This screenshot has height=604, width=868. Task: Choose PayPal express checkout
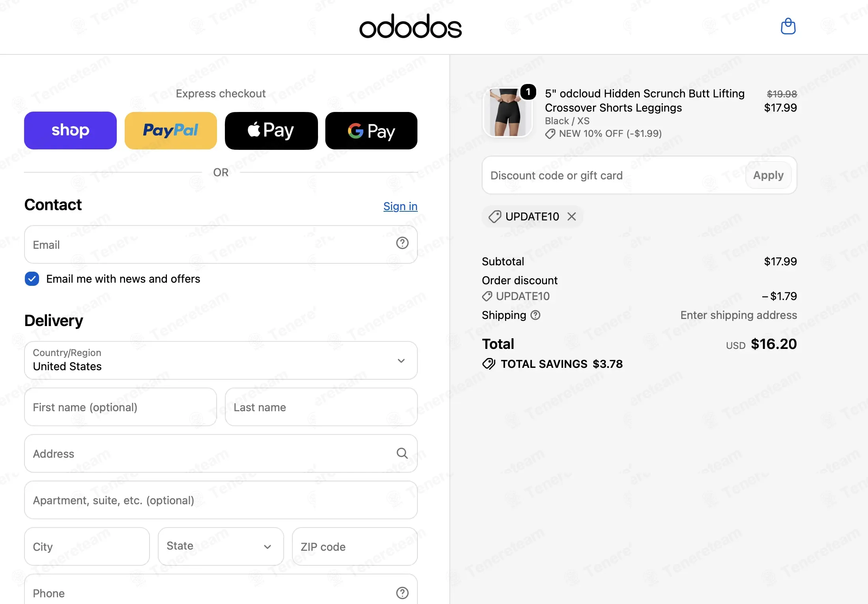171,130
